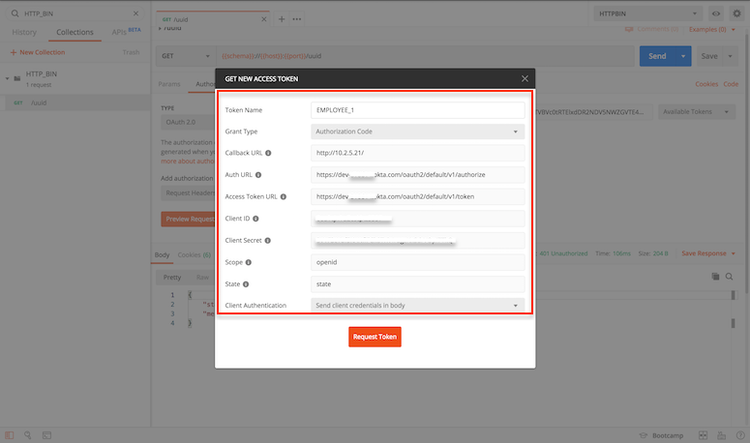Search within response body icon
750x443 pixels.
tap(729, 277)
